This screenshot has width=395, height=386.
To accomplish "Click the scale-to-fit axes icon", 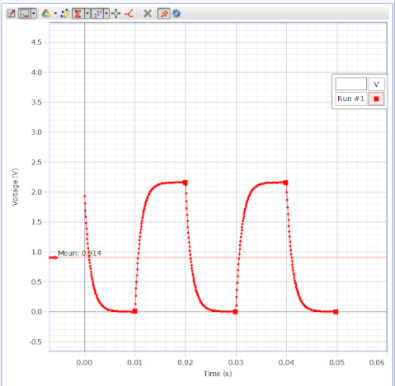I will pos(11,14).
